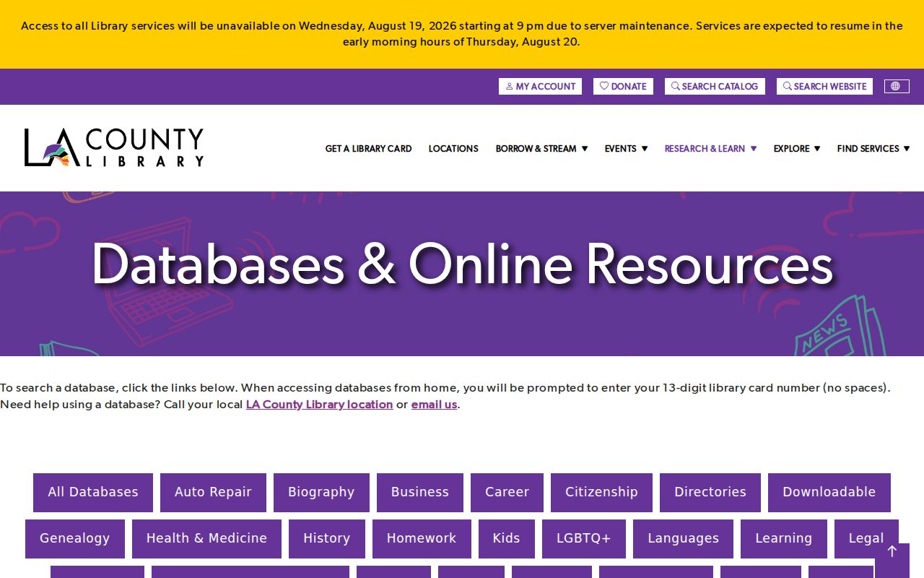Open Get a Library Card page
Image resolution: width=924 pixels, height=578 pixels.
(x=368, y=148)
